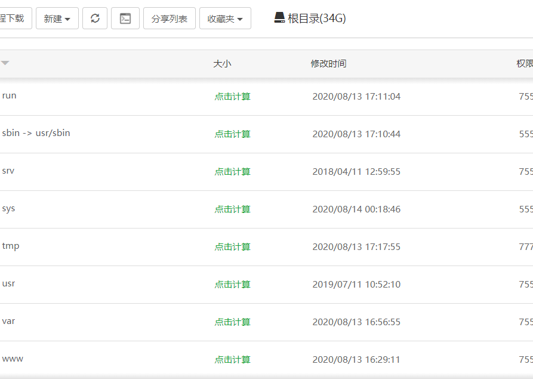Open the terminal icon button
533x392 pixels.
tap(125, 18)
